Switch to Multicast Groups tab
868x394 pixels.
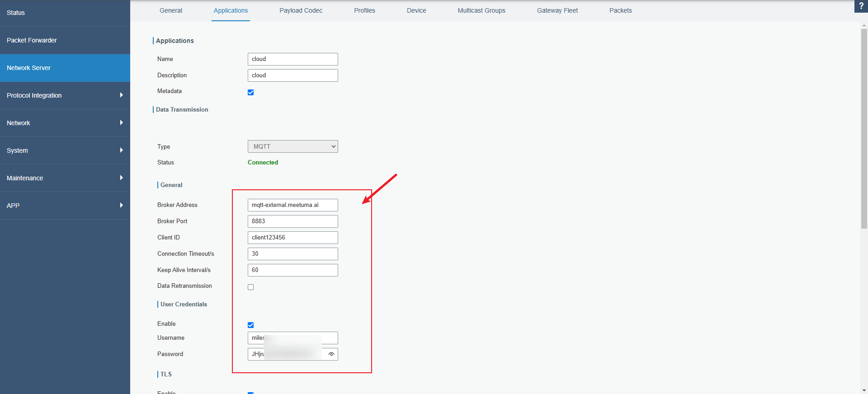[481, 10]
